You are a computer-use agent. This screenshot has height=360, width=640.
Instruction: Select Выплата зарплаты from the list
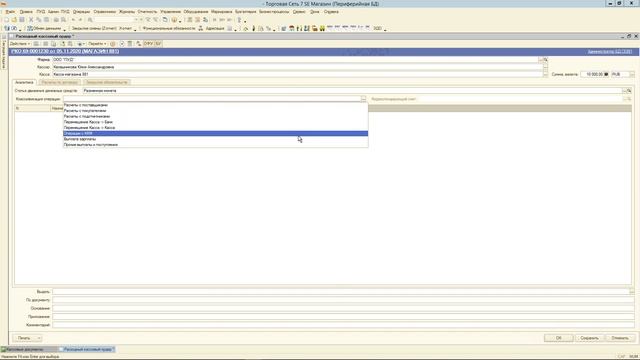click(216, 139)
